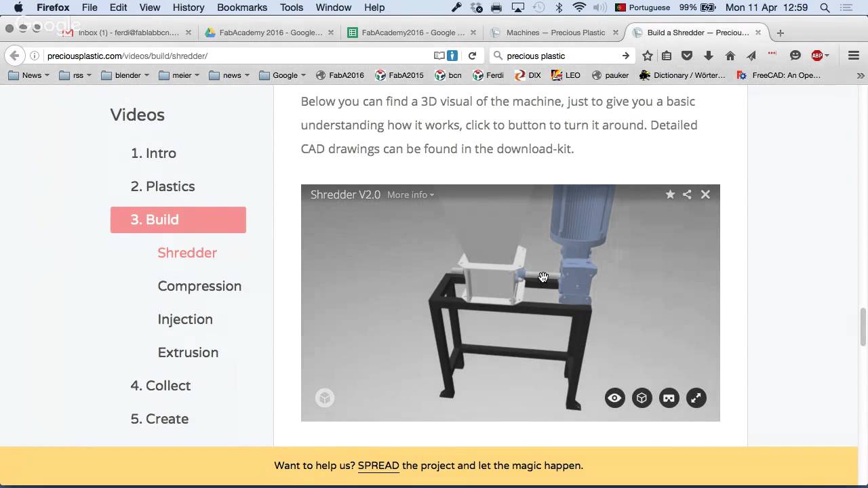This screenshot has width=868, height=488.
Task: Click the page vertical scrollbar thumb
Action: 863,326
